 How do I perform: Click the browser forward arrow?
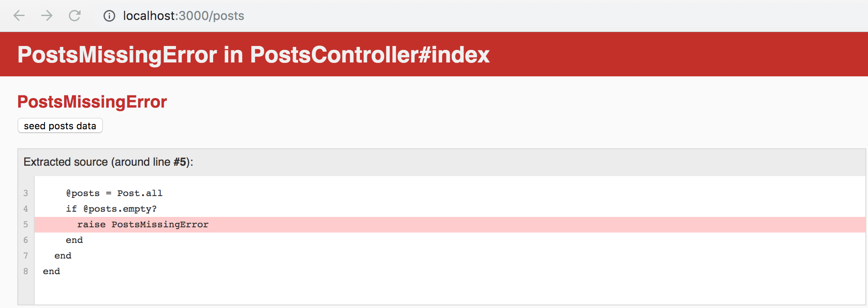(47, 16)
